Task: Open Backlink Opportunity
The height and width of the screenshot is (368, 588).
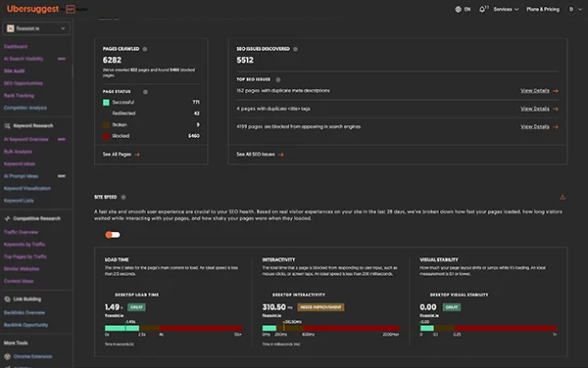Action: [x=25, y=325]
